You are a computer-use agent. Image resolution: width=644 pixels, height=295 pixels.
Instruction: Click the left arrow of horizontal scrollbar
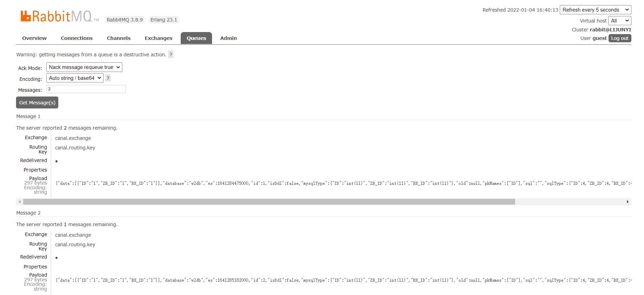(20, 202)
